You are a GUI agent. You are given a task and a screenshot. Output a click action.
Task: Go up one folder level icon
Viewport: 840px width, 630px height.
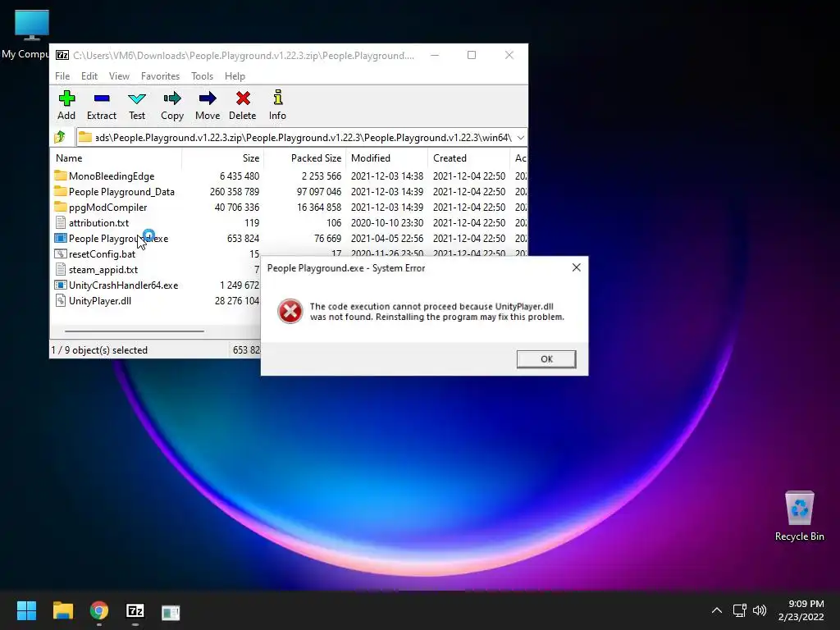click(x=60, y=137)
